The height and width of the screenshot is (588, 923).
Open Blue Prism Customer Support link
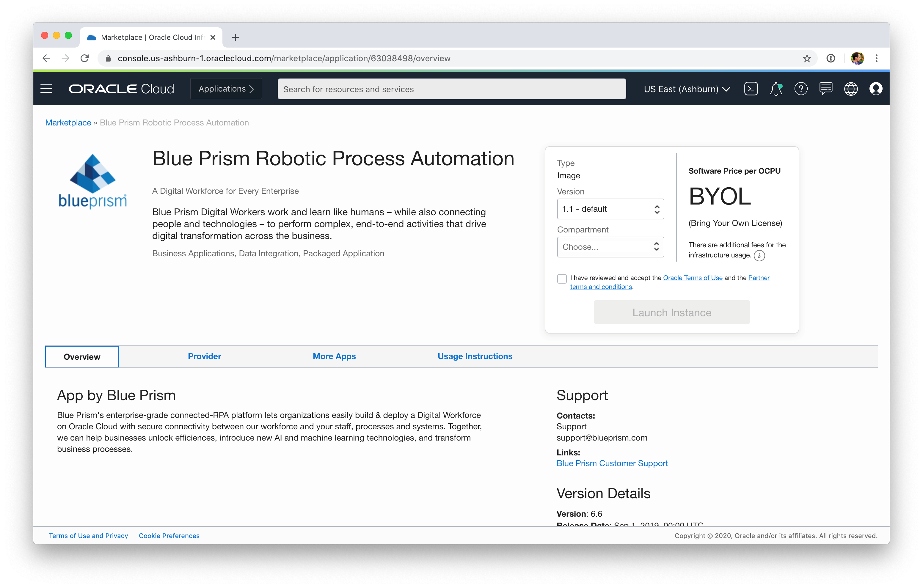point(612,463)
